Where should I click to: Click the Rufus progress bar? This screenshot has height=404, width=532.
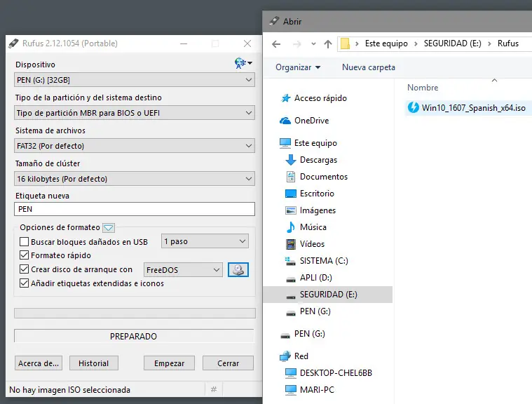(135, 313)
